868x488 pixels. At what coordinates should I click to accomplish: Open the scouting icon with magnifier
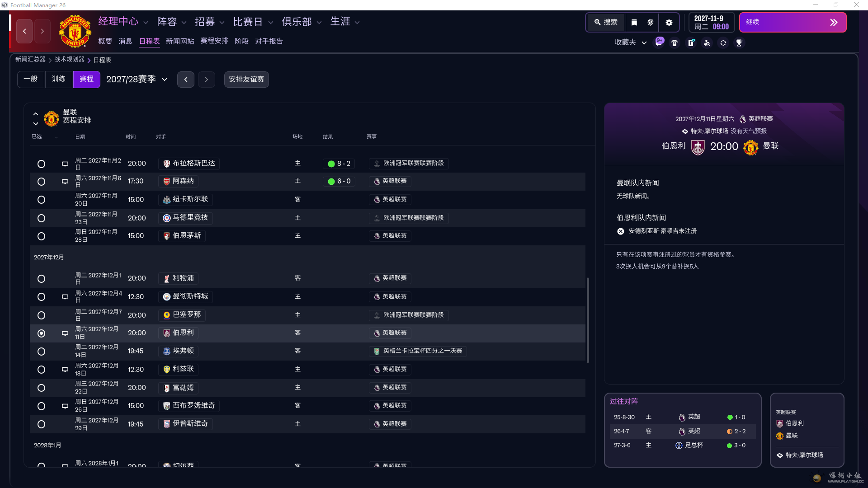(707, 42)
